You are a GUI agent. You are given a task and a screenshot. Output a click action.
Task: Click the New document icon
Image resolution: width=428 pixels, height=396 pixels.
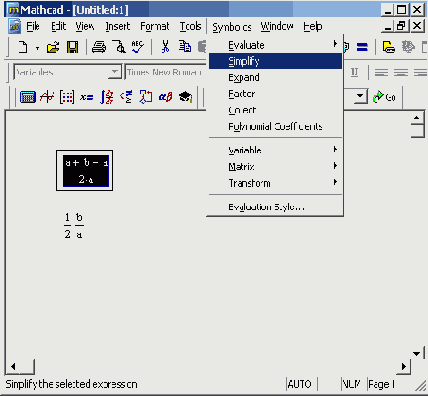click(23, 47)
